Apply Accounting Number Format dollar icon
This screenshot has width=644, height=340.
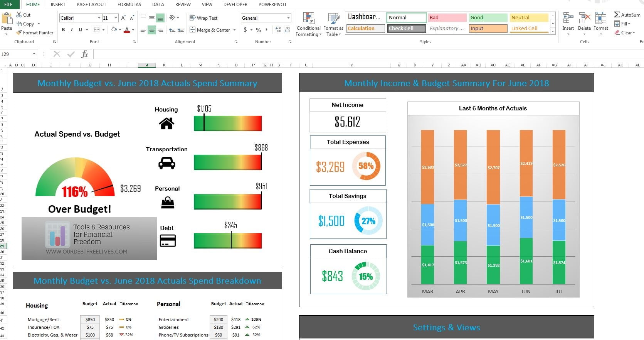245,30
